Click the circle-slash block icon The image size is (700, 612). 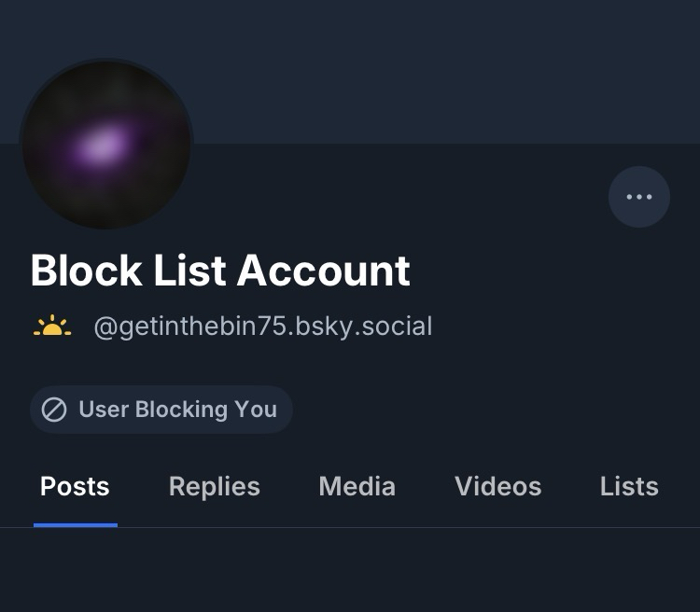(54, 410)
